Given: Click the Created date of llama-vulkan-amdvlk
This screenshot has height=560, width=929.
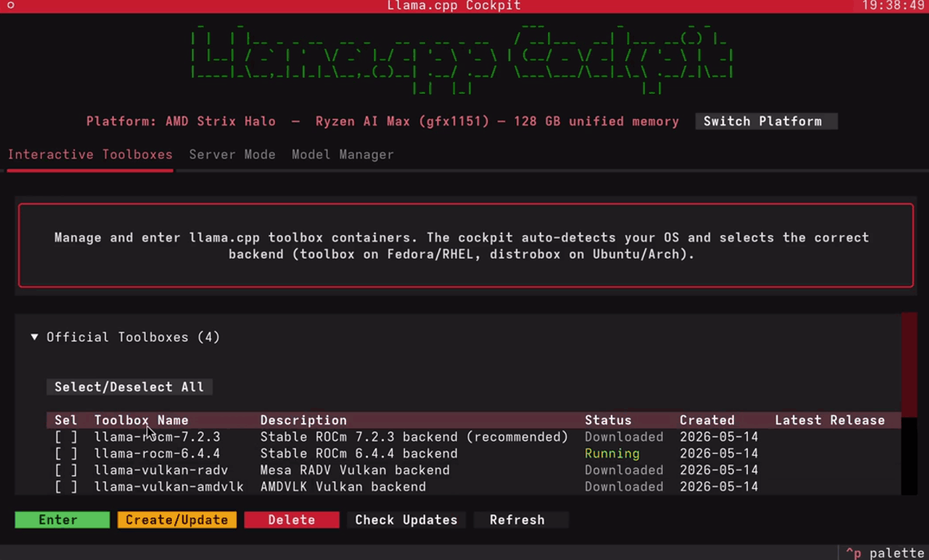Looking at the screenshot, I should point(719,487).
